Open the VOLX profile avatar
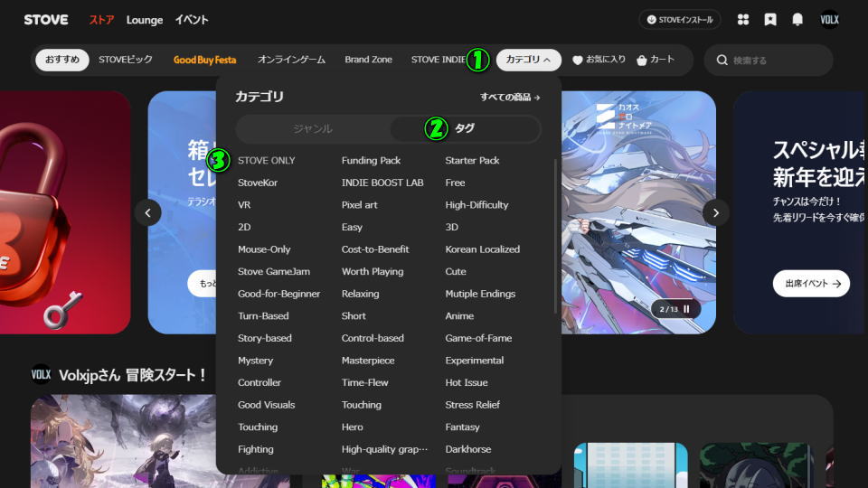 [829, 19]
